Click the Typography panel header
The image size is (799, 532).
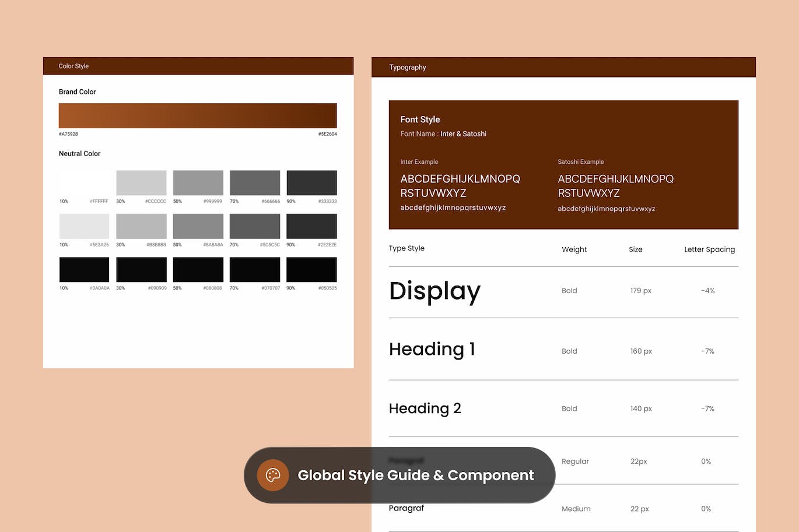[x=563, y=67]
